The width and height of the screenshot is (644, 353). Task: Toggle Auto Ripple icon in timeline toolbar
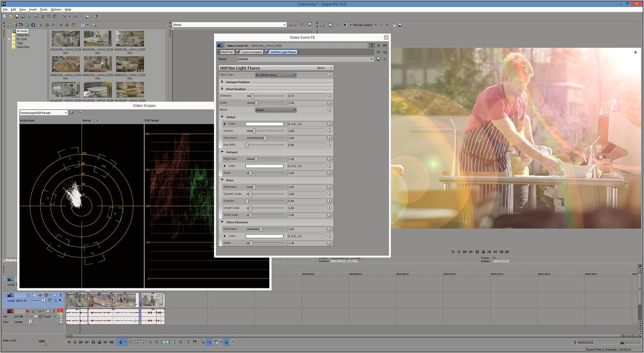click(x=216, y=342)
